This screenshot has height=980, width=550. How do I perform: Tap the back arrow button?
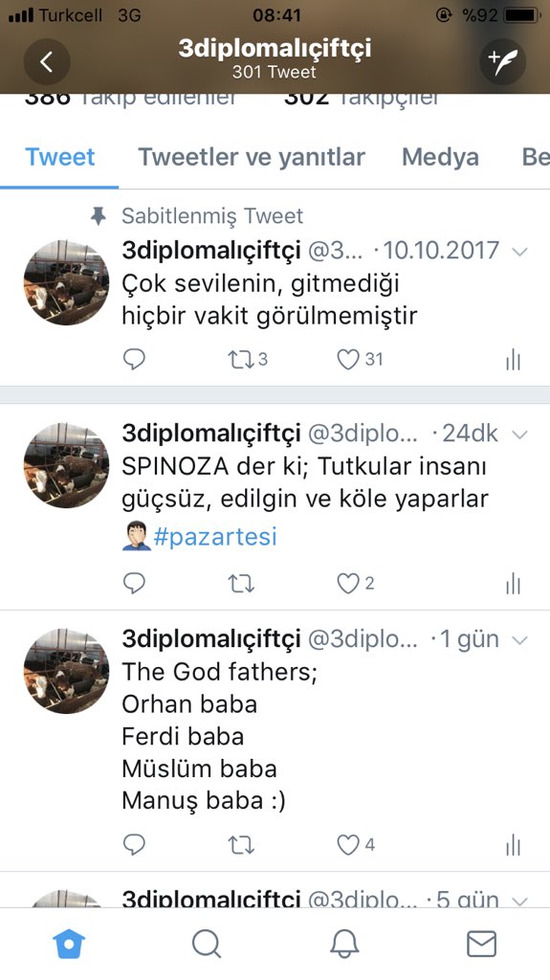pyautogui.click(x=47, y=61)
